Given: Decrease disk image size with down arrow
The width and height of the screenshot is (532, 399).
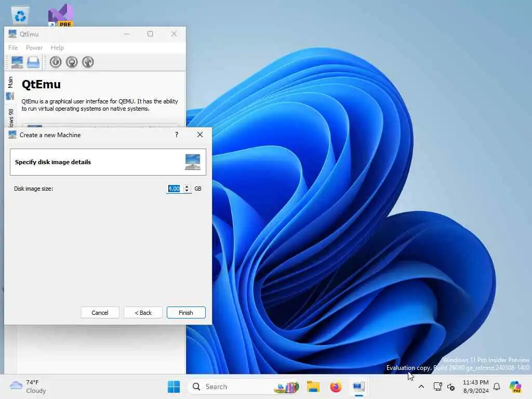Looking at the screenshot, I should pyautogui.click(x=187, y=191).
